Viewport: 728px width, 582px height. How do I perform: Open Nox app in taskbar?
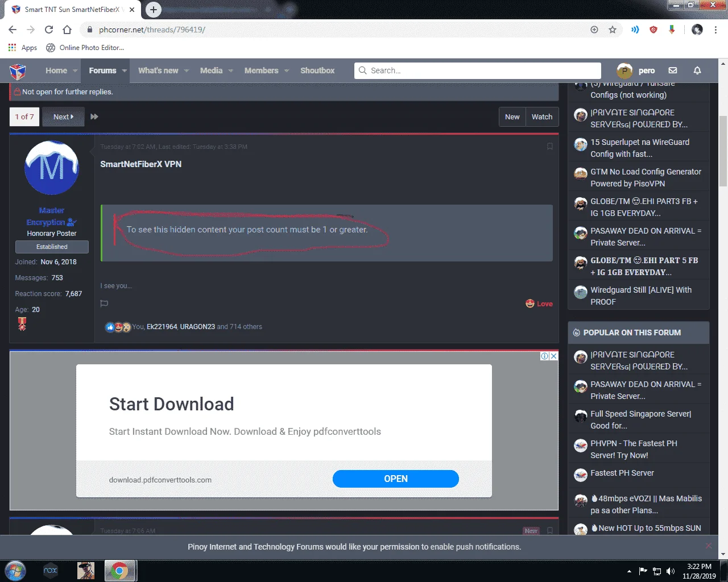tap(51, 571)
